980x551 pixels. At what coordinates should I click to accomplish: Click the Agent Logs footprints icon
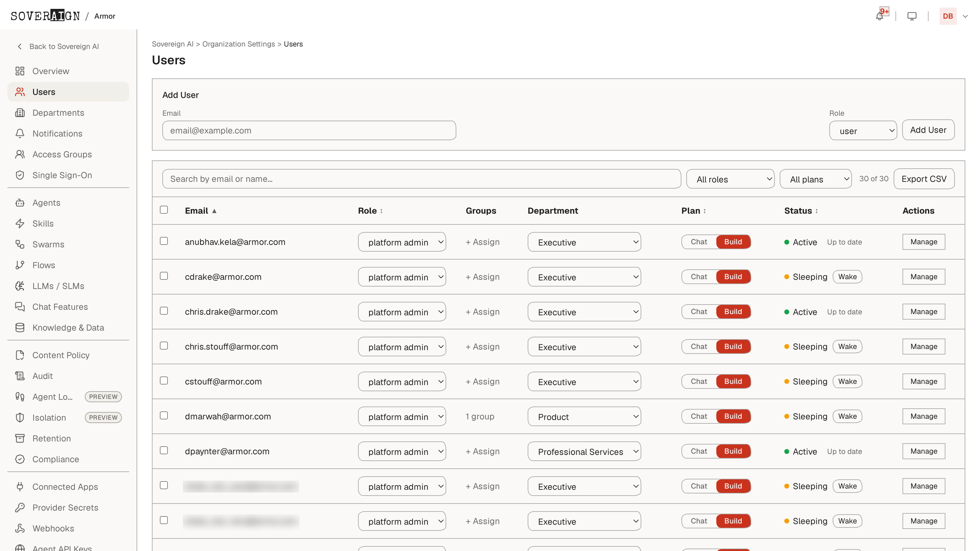[x=20, y=397]
